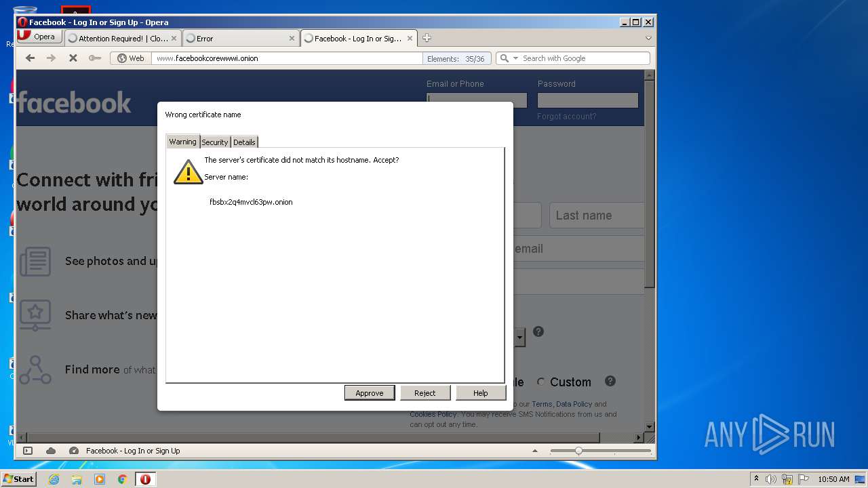Click the help icon beside Custom
Screen dimensions: 868x488
click(x=610, y=381)
